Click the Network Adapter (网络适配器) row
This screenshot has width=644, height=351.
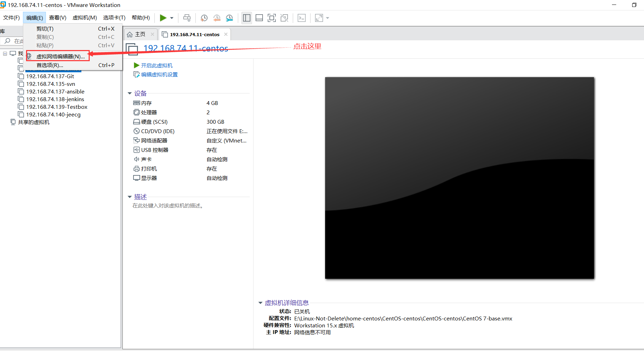click(191, 140)
